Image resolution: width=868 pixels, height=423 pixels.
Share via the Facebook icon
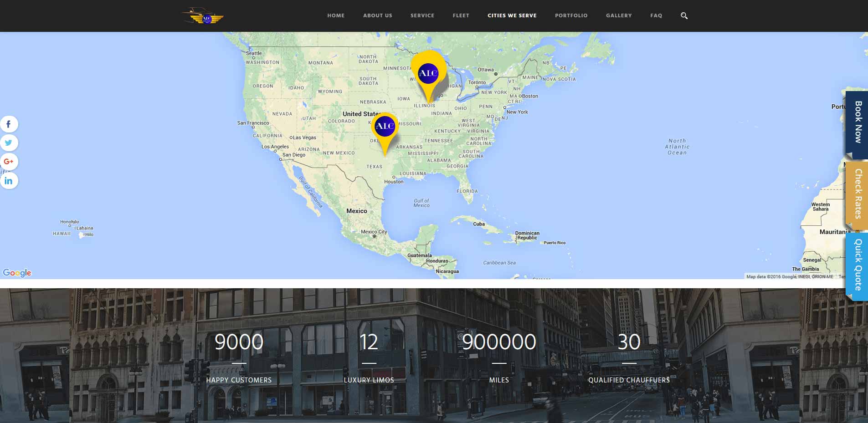coord(9,124)
